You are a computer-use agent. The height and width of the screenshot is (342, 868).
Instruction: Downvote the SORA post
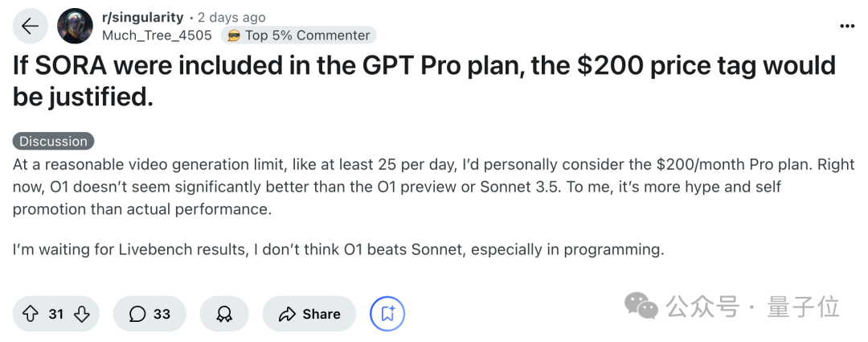(x=81, y=314)
